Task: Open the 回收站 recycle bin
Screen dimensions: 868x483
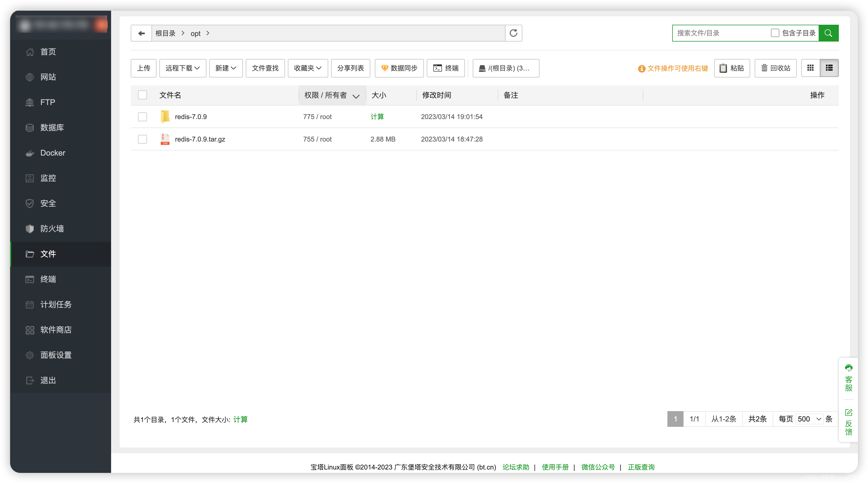Action: click(x=775, y=68)
